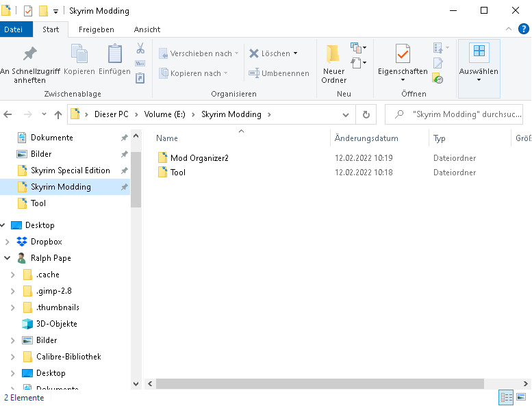This screenshot has height=406, width=532.
Task: Expand the Dropbox tree node
Action: pyautogui.click(x=8, y=242)
